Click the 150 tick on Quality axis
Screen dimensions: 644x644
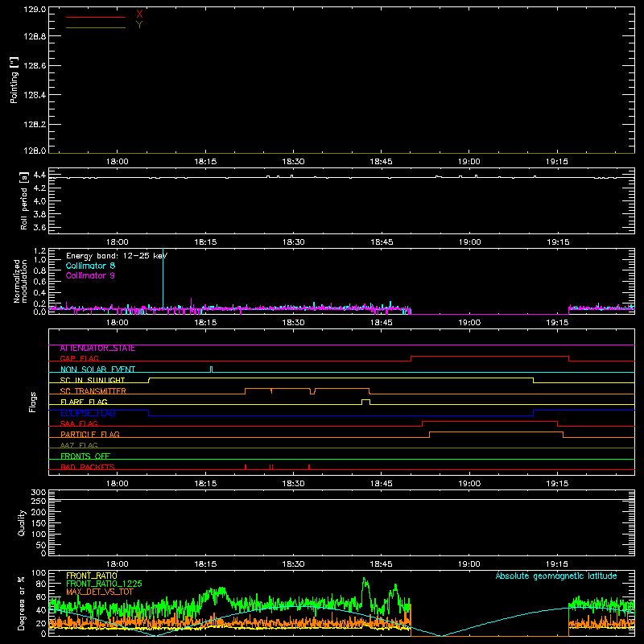coord(38,523)
